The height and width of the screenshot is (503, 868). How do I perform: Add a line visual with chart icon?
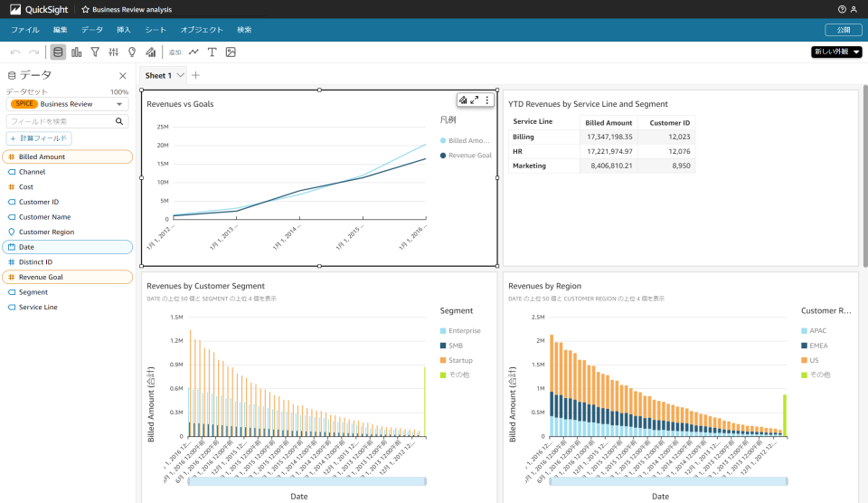[193, 52]
